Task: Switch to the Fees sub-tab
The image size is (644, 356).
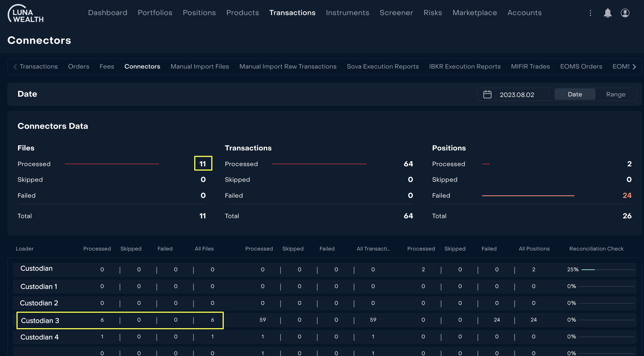Action: [x=107, y=67]
